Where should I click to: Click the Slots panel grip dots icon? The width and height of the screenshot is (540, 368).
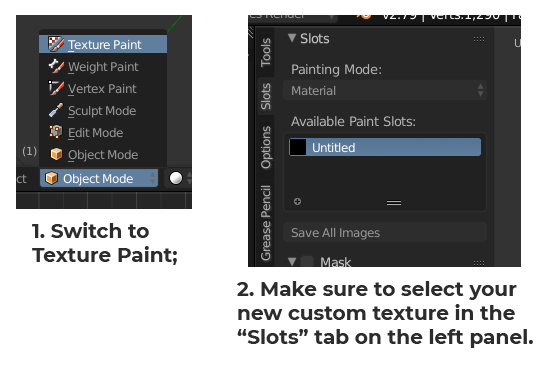479,39
